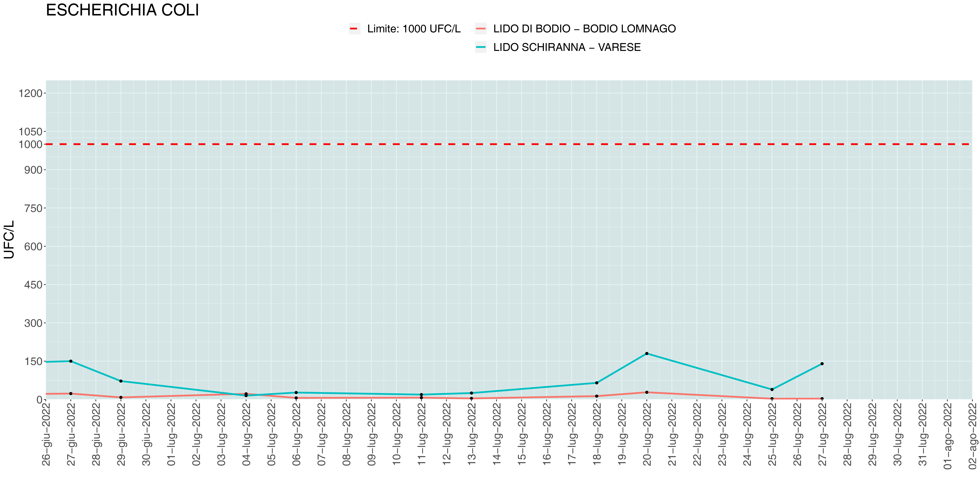Select 'LIDO DI BODIO – BODIO LOMNAGO' legend text

[585, 29]
